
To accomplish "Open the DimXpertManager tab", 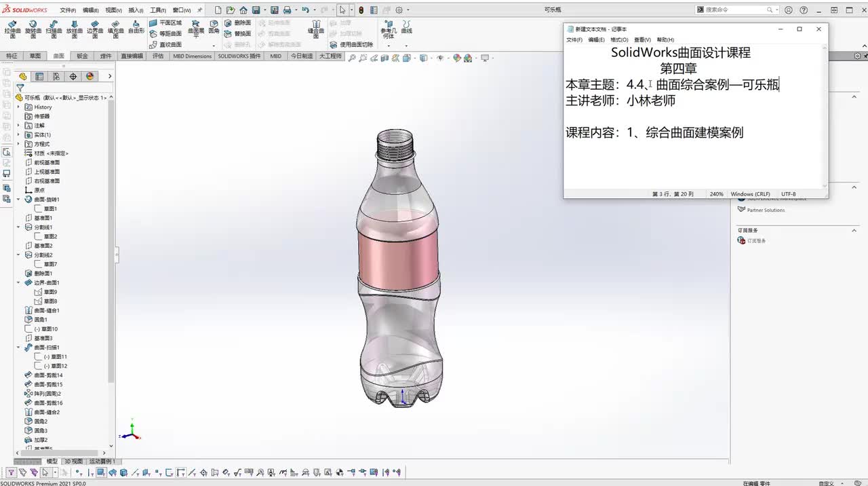I will click(73, 76).
